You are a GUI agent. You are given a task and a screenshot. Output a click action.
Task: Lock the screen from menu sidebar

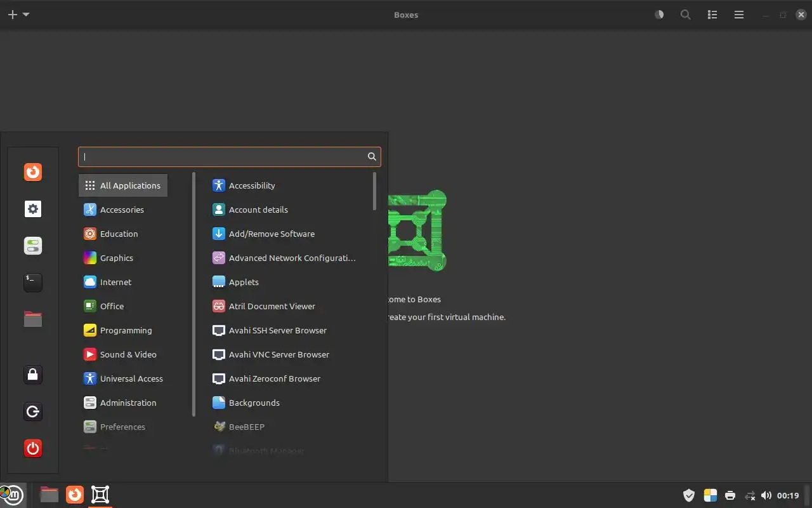(x=33, y=375)
